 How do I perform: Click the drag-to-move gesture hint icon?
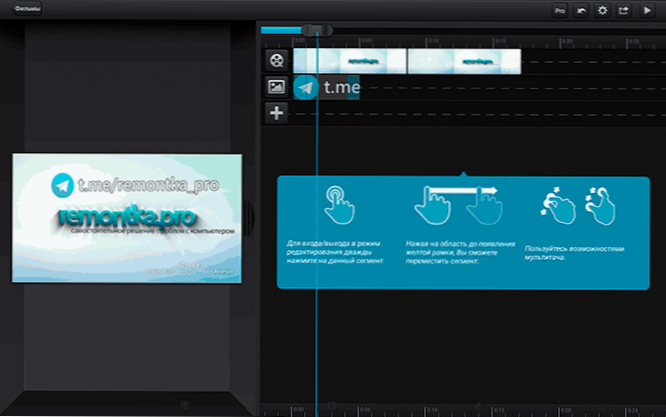(458, 206)
